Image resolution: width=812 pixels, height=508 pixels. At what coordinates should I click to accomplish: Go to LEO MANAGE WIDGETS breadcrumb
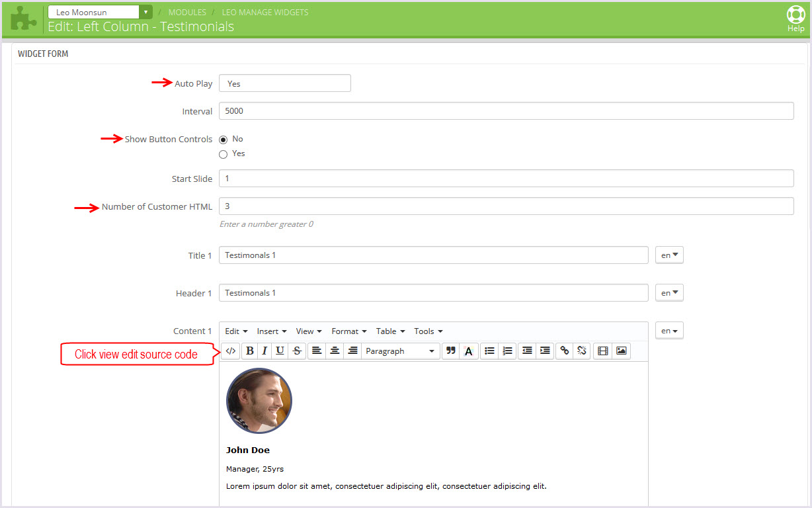click(265, 12)
